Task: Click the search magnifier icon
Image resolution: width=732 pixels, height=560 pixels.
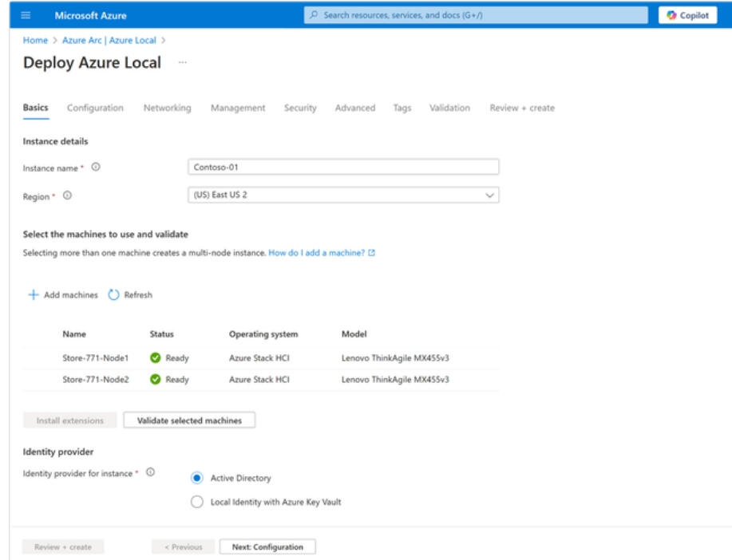Action: 315,15
